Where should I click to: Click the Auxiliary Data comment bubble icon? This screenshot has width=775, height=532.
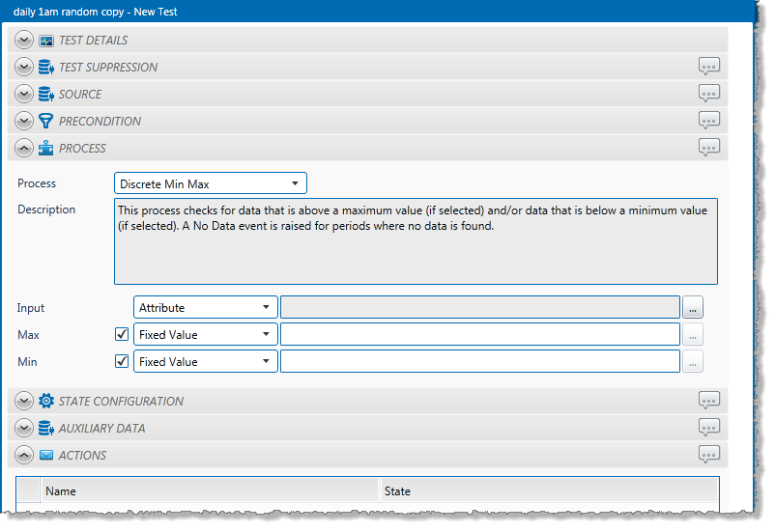(709, 428)
